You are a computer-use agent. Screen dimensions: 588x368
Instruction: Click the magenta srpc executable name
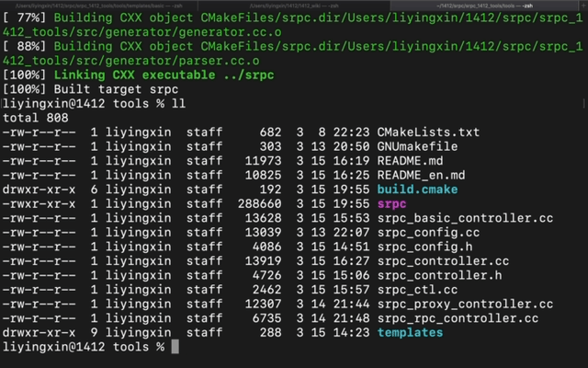(392, 203)
